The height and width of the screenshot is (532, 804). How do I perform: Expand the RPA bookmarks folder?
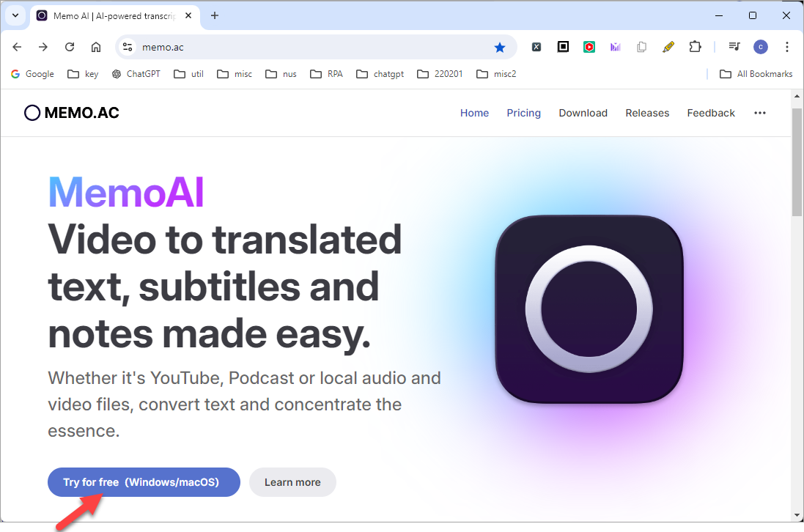click(x=327, y=74)
